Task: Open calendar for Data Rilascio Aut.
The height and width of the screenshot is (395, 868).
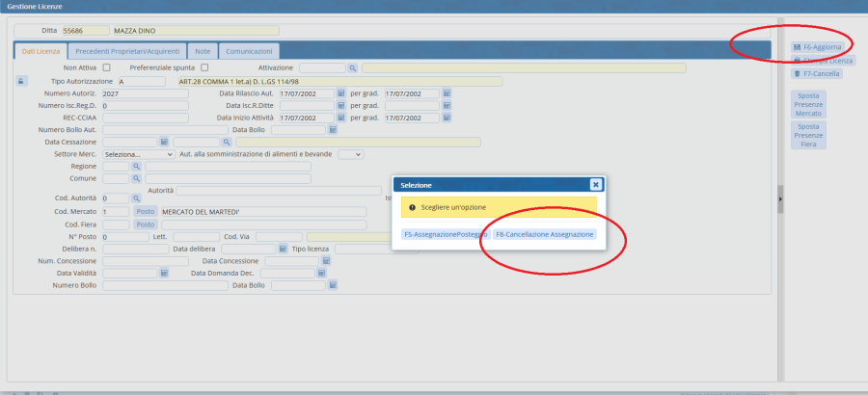Action: (x=340, y=93)
